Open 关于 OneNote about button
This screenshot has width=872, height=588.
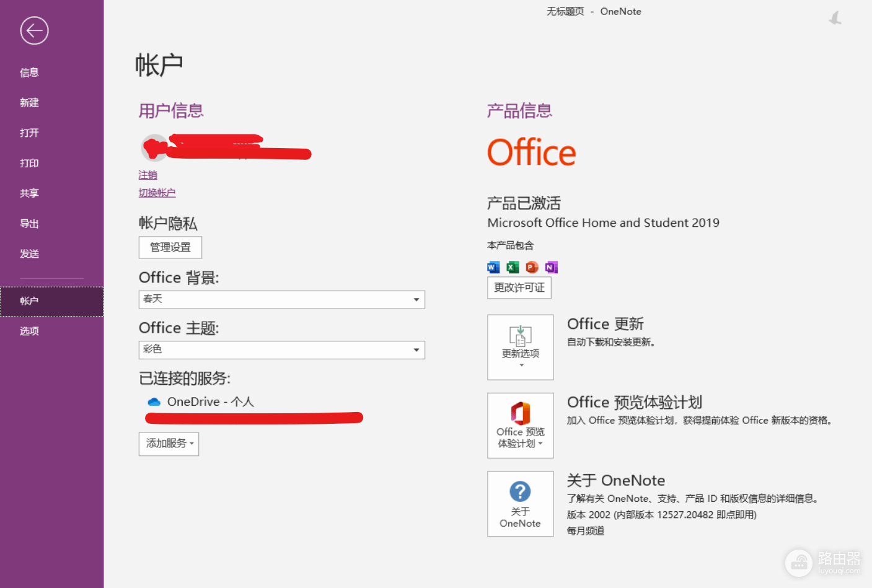(521, 504)
